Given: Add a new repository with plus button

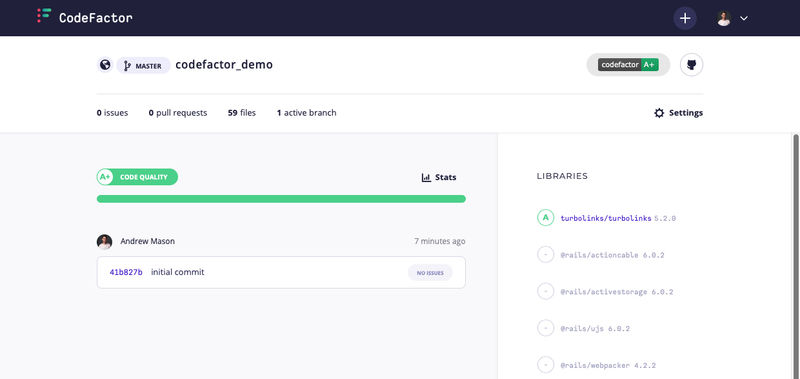Looking at the screenshot, I should [x=685, y=18].
